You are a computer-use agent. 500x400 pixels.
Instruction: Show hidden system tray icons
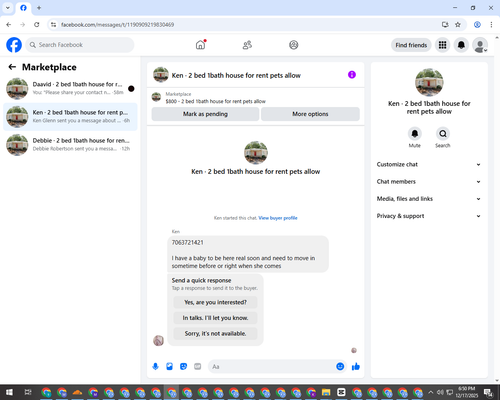pyautogui.click(x=430, y=392)
